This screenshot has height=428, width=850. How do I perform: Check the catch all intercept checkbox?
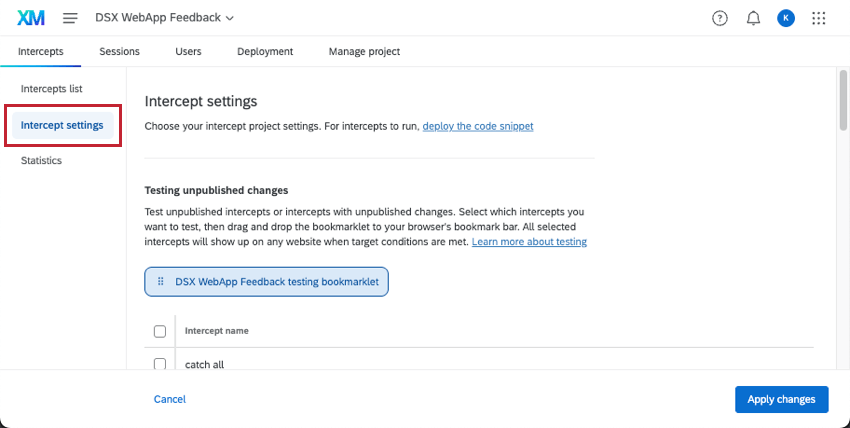[160, 363]
